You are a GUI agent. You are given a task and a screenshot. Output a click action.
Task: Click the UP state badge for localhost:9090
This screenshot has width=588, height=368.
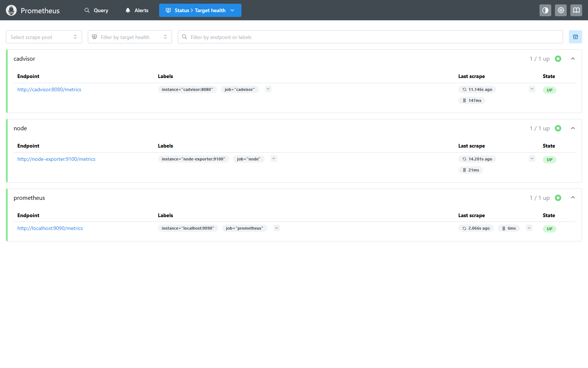point(549,229)
